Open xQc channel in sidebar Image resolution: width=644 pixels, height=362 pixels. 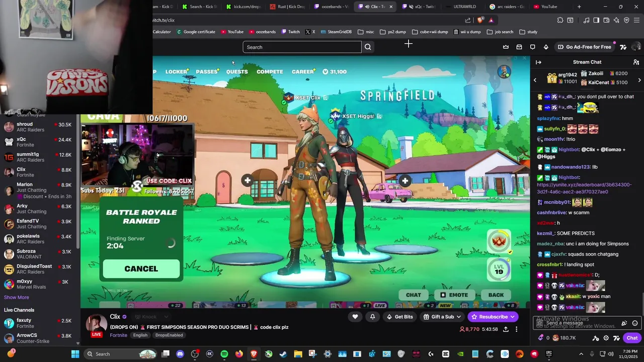coord(38,142)
